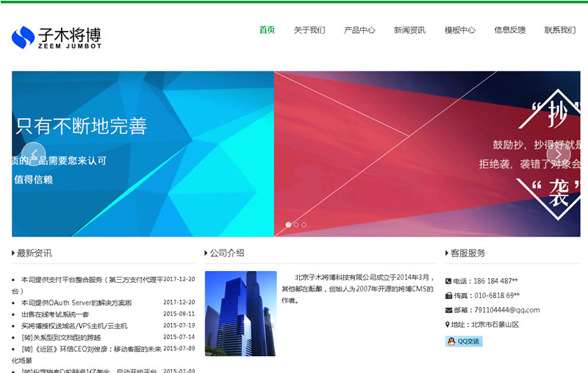Read article 本司提供OAuth Server的解决方案啦
588x373 pixels.
tap(76, 303)
